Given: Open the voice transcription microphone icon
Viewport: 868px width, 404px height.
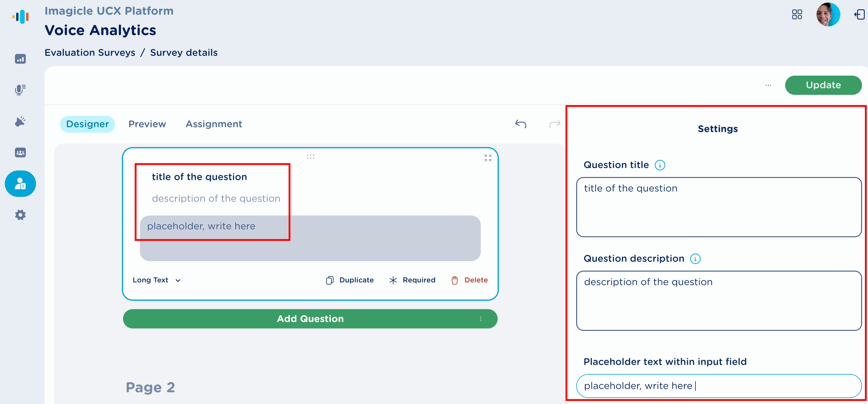Looking at the screenshot, I should [x=20, y=90].
